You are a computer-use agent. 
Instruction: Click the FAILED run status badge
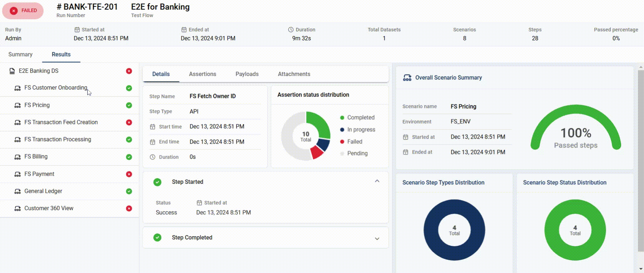pos(23,11)
